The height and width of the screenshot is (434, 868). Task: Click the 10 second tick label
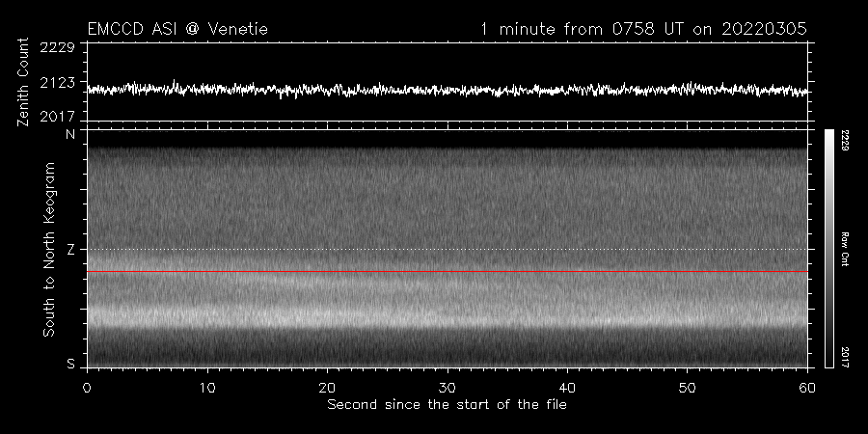point(207,388)
